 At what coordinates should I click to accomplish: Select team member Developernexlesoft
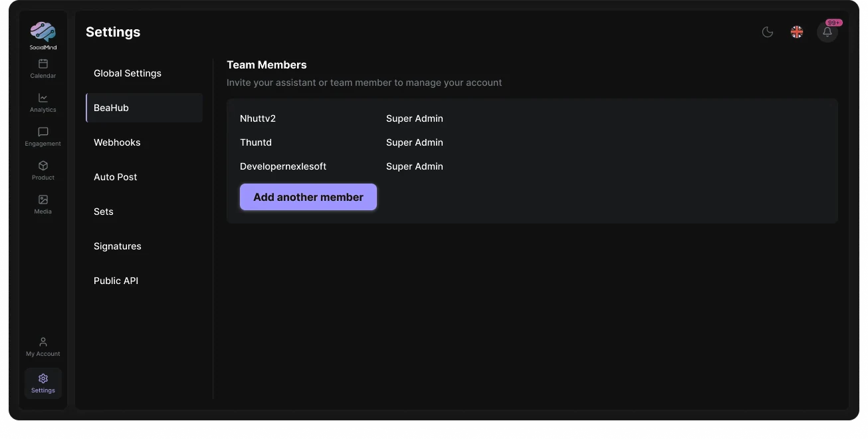[283, 166]
